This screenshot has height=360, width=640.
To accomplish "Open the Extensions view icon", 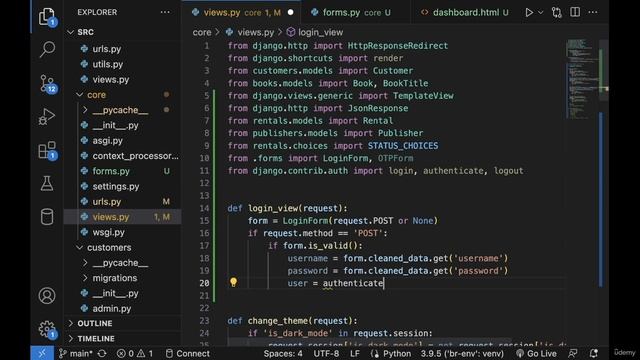I will pos(47,151).
